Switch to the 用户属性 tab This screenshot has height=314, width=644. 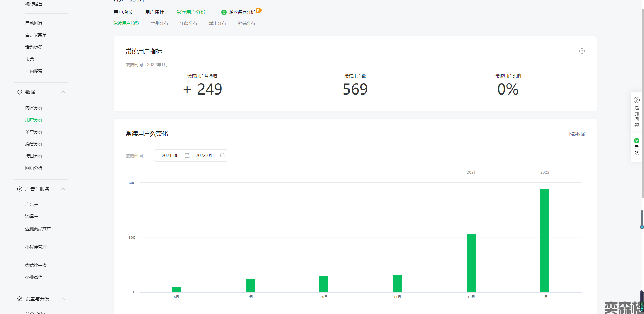pyautogui.click(x=155, y=12)
